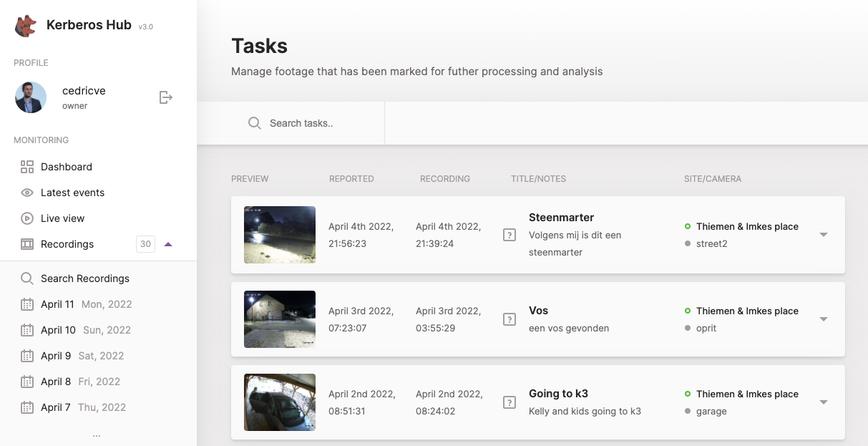The image size is (868, 446).
Task: Click the Live view play icon
Action: coord(26,218)
